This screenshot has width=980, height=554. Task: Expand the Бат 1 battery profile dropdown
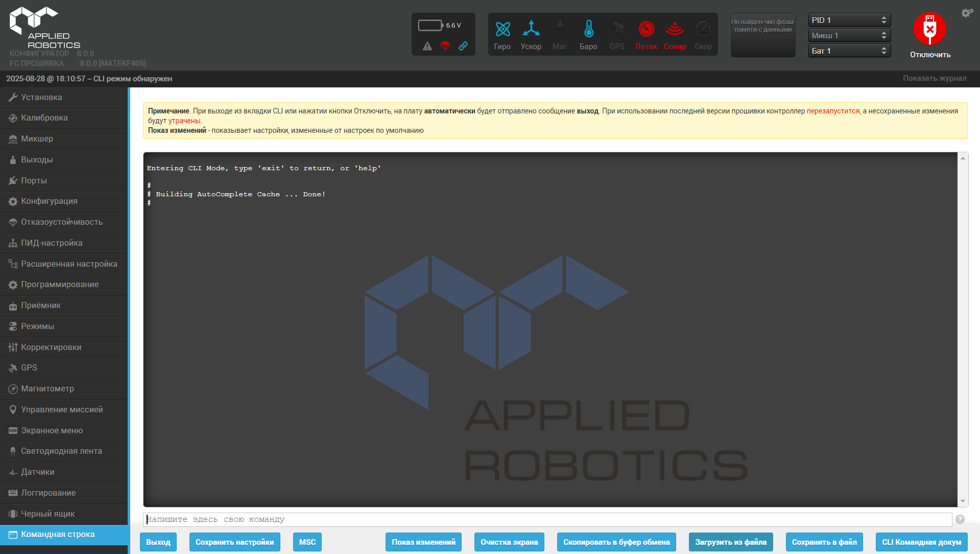[x=849, y=51]
